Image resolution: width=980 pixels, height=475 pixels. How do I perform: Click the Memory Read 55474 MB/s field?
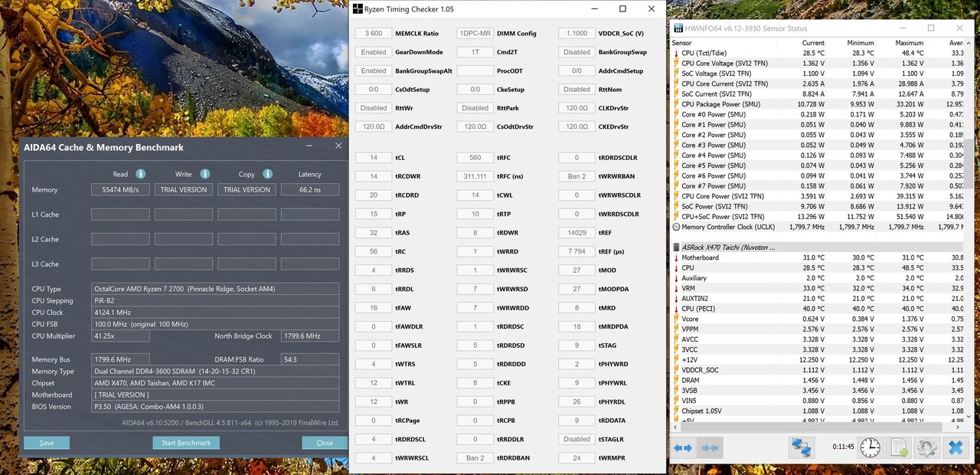click(120, 189)
